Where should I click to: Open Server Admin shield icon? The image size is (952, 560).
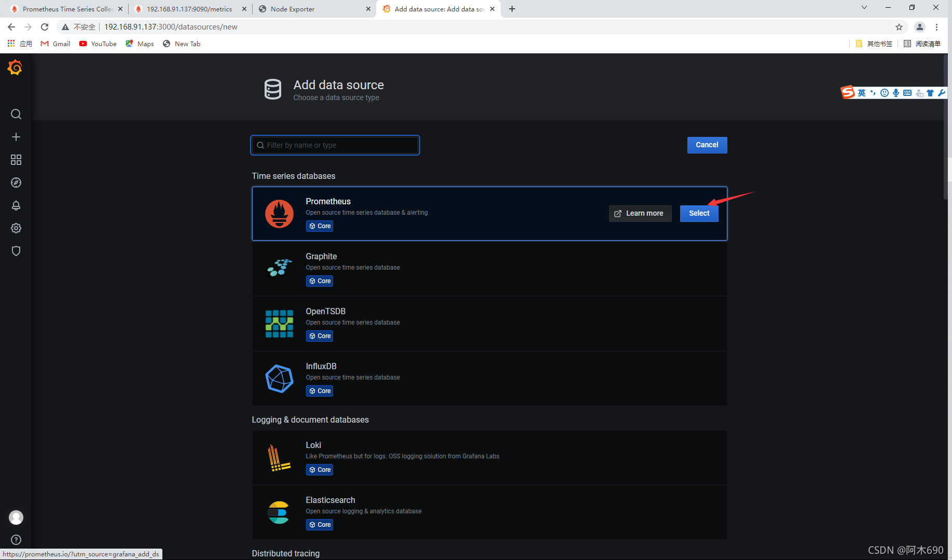[x=16, y=251]
